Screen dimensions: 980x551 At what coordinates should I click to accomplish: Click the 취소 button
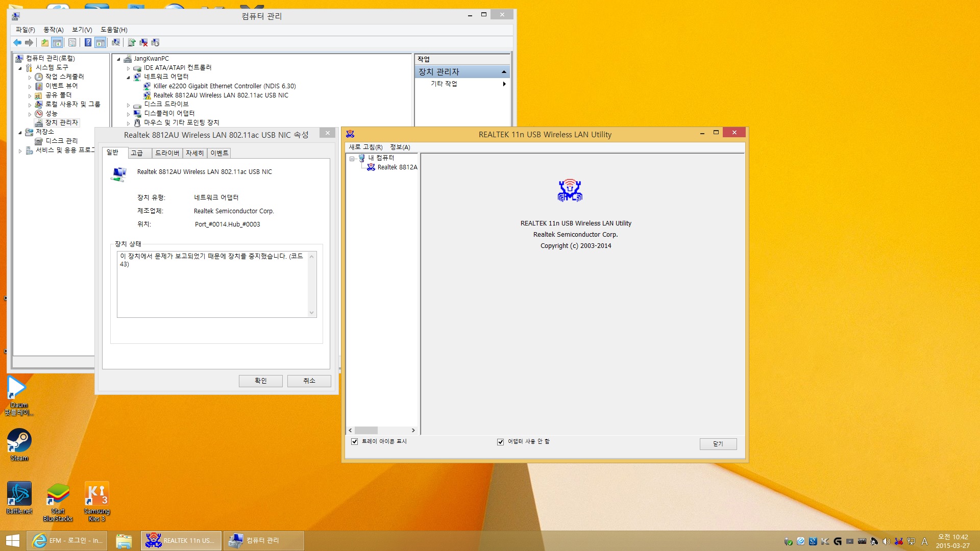pos(309,381)
